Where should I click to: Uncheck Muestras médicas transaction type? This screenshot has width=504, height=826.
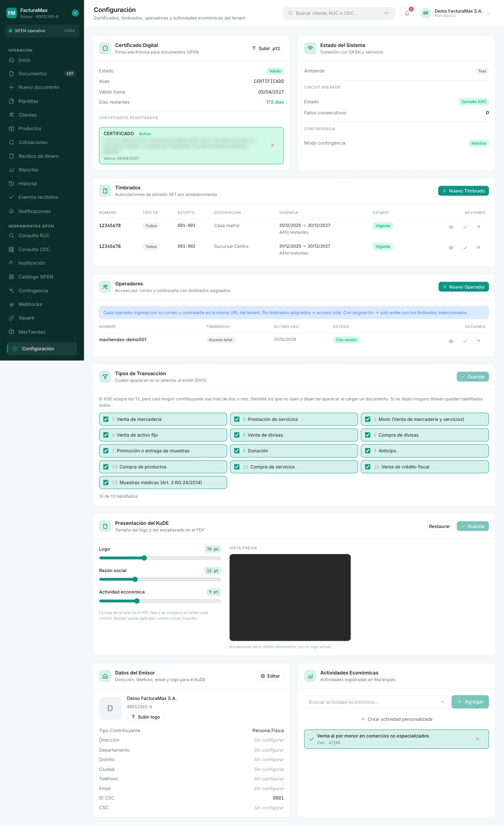106,483
